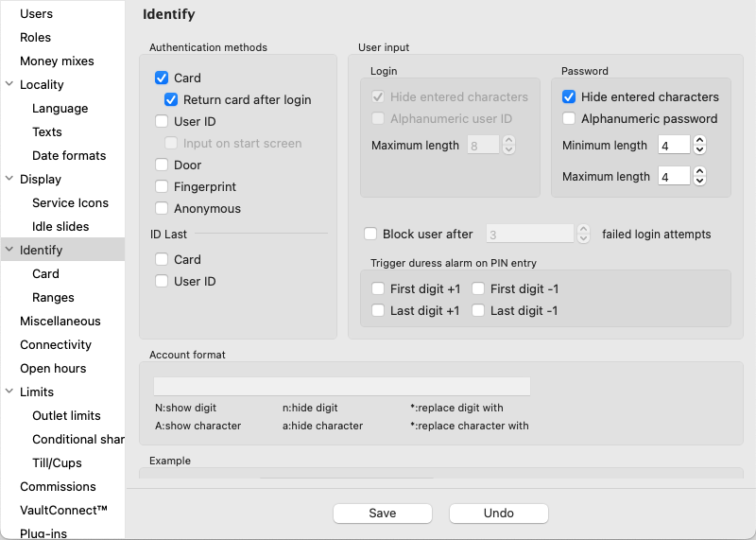
Task: Click the Account format text field
Action: [x=341, y=387]
